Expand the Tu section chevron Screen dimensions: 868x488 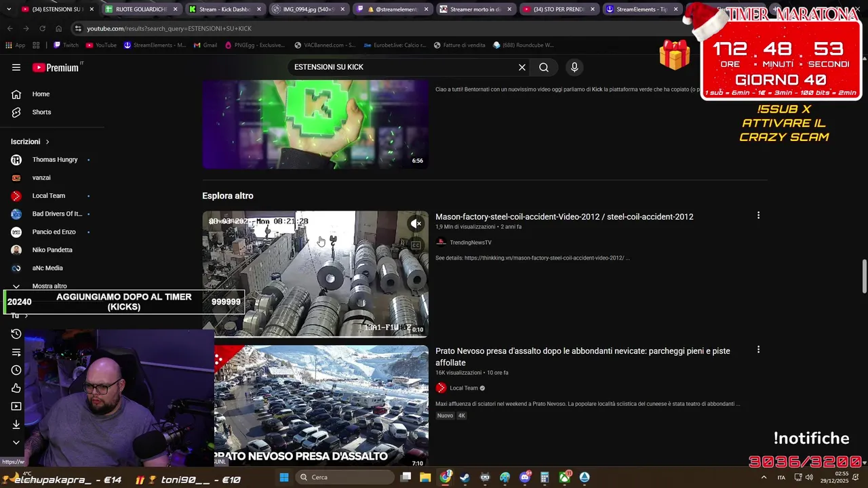[26, 316]
